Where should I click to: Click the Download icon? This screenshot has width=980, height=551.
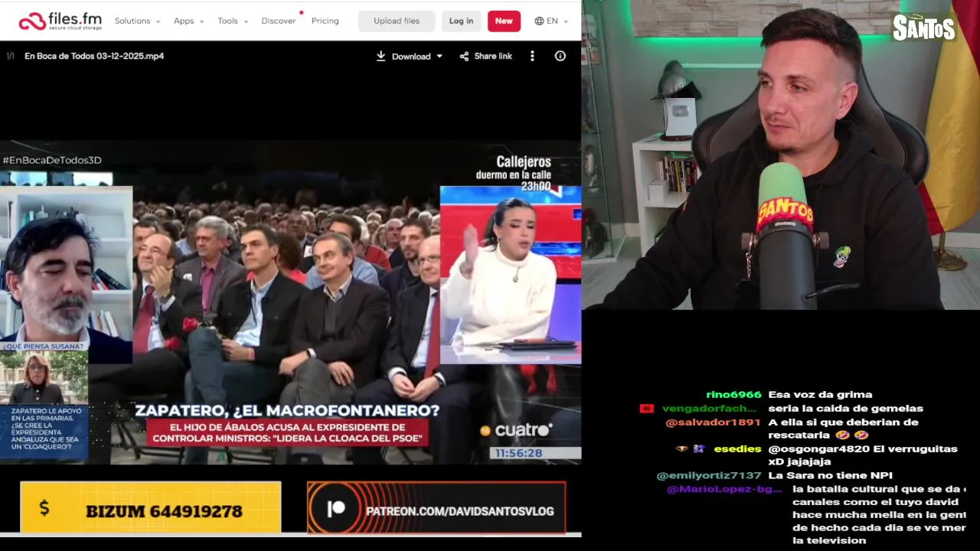coord(381,56)
